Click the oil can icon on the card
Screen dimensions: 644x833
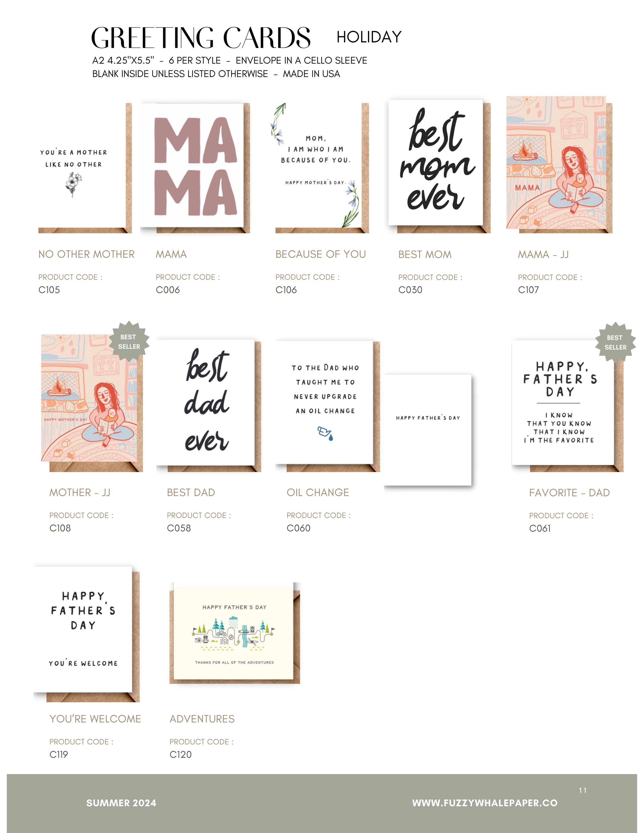coord(326,433)
